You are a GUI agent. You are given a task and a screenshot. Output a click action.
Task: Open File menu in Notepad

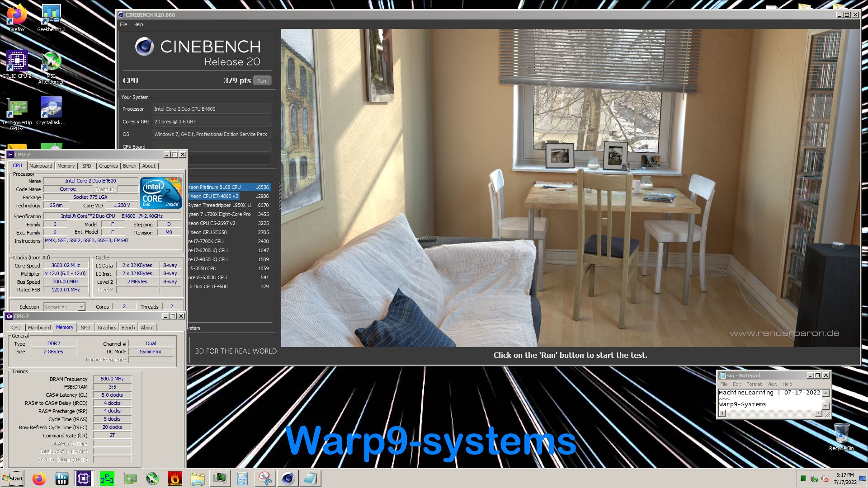[724, 384]
